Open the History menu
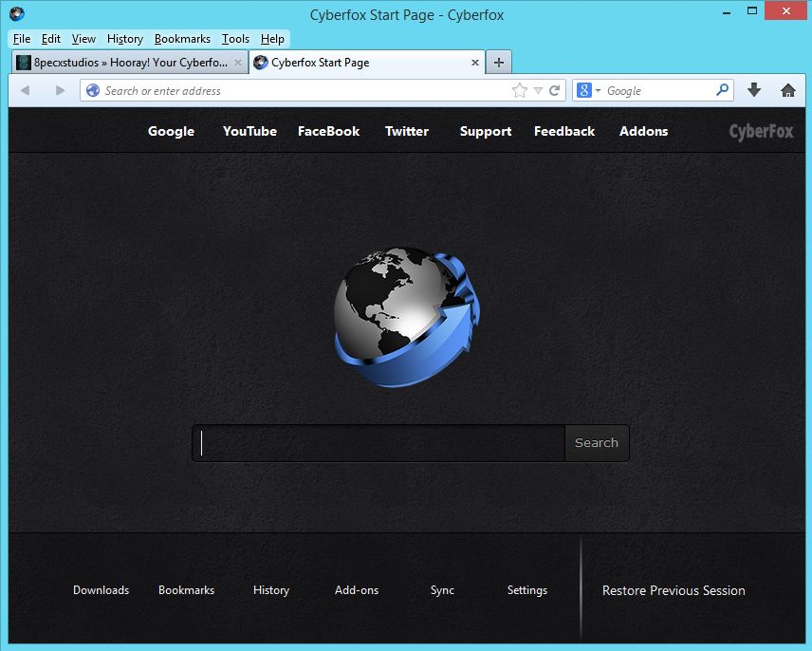The image size is (812, 651). click(125, 39)
